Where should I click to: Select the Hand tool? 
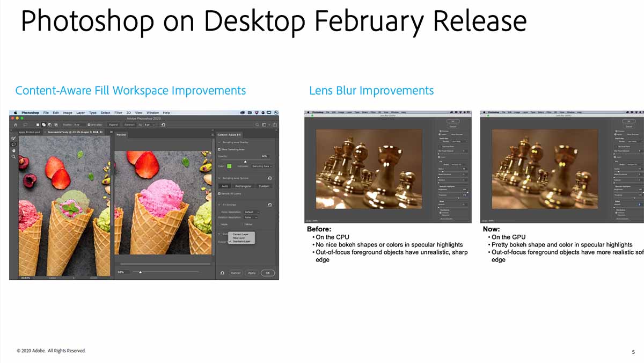point(14,151)
